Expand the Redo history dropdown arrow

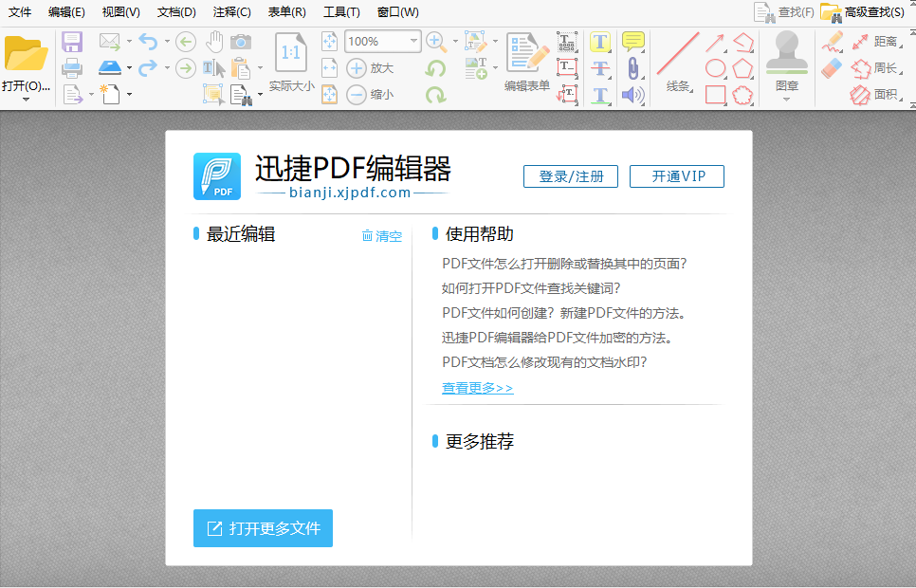pos(167,67)
